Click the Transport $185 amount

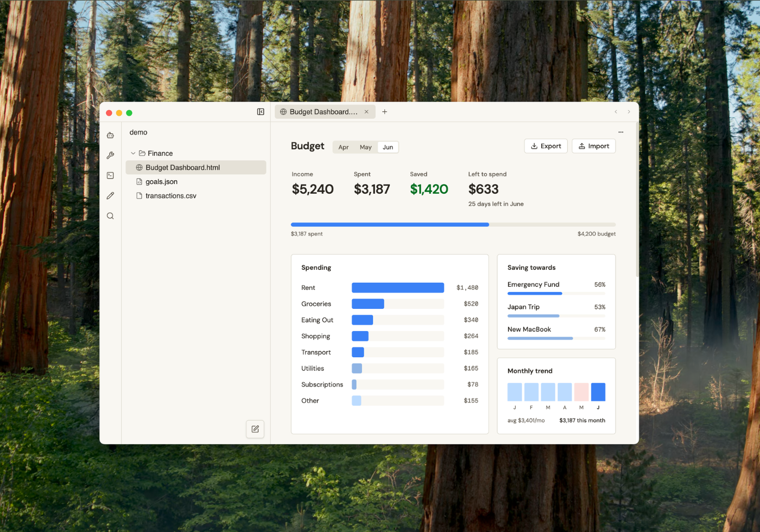[471, 352]
